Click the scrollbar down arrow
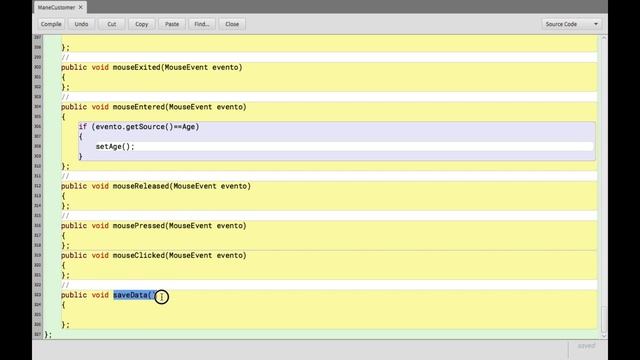 point(604,336)
